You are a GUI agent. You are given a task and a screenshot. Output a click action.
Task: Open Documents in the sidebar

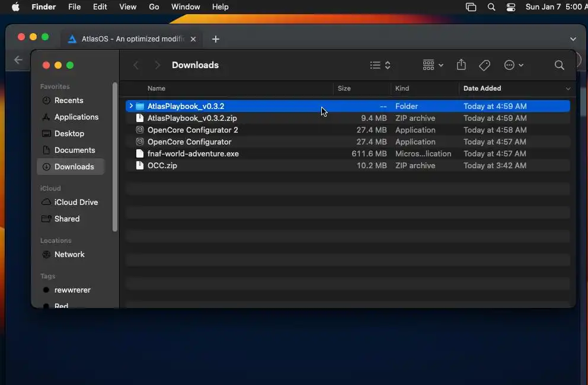71,150
